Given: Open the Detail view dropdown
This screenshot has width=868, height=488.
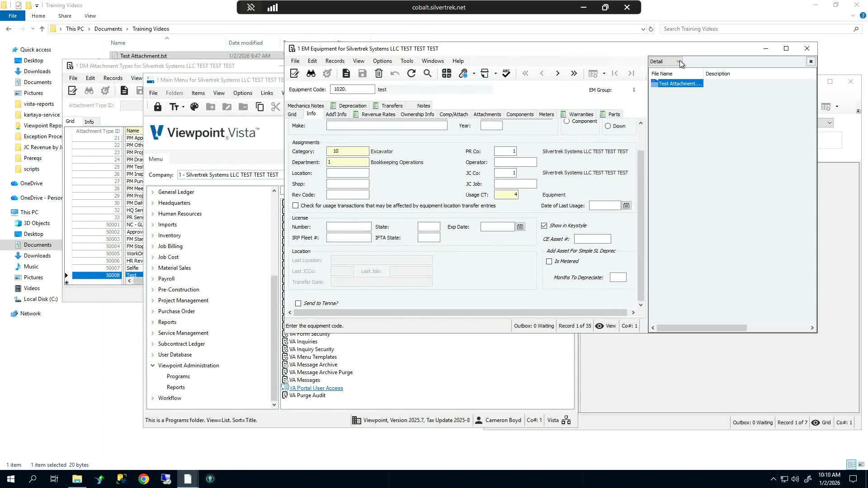Looking at the screenshot, I should coord(678,61).
